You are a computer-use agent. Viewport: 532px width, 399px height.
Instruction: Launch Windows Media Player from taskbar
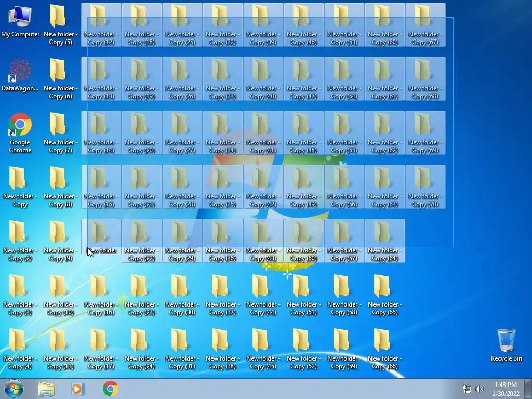click(x=78, y=389)
